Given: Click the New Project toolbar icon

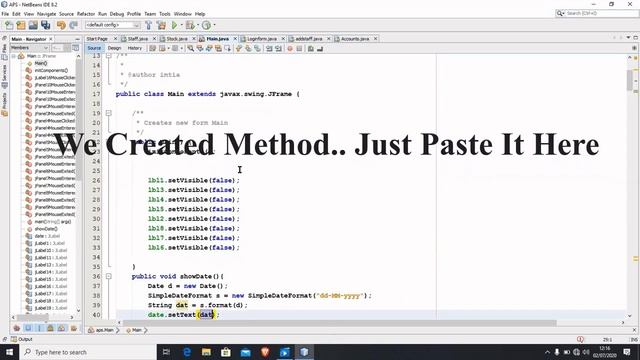Looking at the screenshot, I should click(21, 25).
